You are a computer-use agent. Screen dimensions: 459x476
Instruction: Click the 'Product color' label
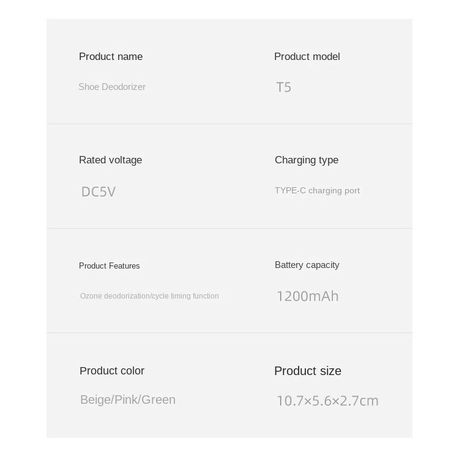pyautogui.click(x=112, y=371)
